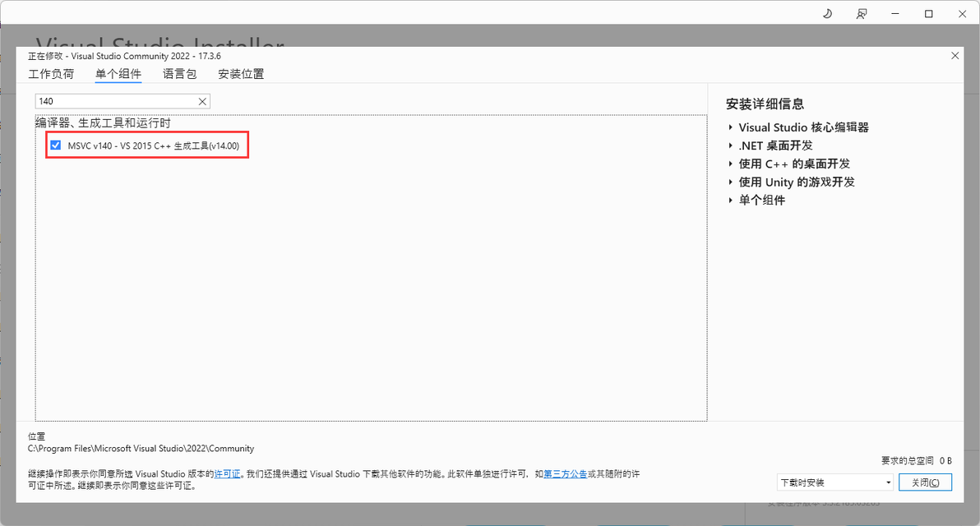The width and height of the screenshot is (980, 526).
Task: Minimize the Visual Studio Installer window
Action: pyautogui.click(x=895, y=13)
